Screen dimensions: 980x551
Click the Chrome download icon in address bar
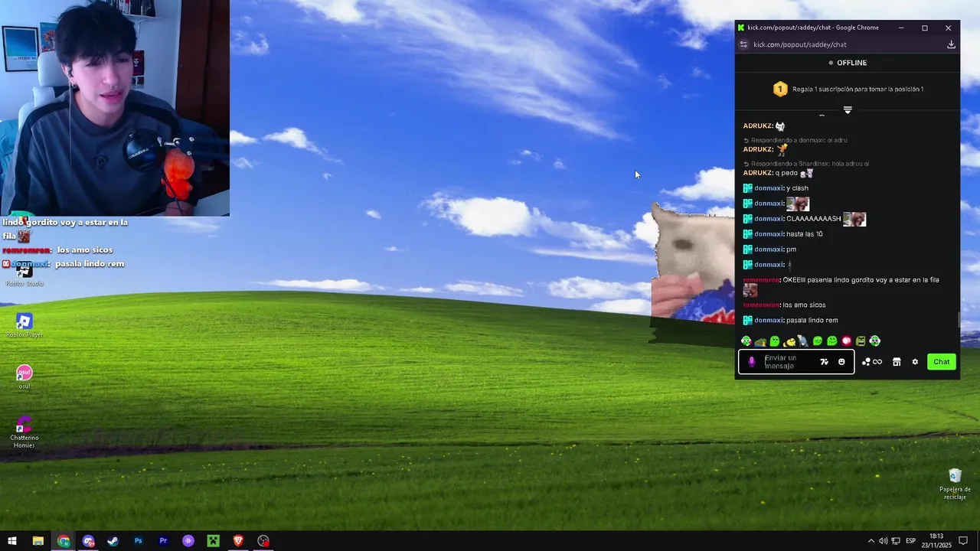coord(951,44)
